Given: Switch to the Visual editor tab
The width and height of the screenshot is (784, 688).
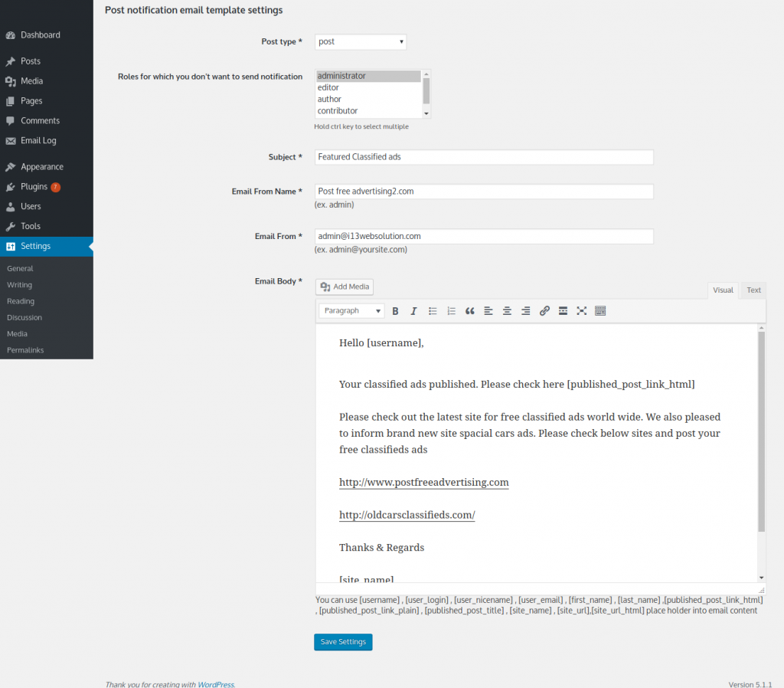Looking at the screenshot, I should 723,290.
